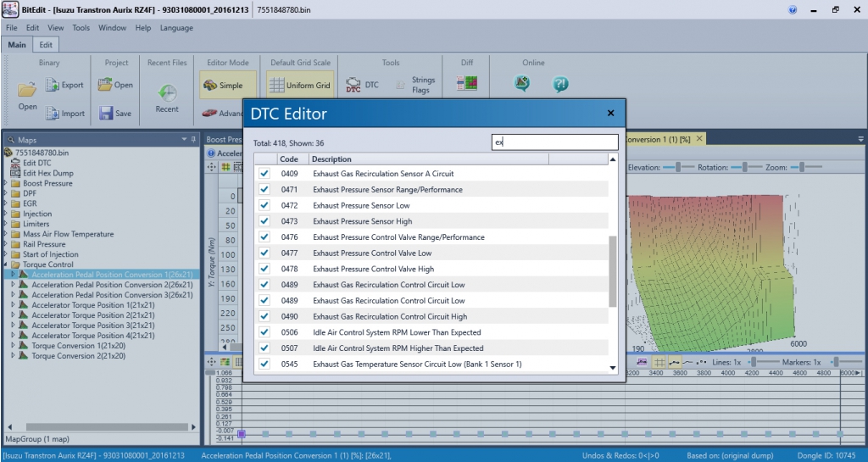Click the Import binary icon
Viewport: 868px width, 462px height.
(x=53, y=114)
